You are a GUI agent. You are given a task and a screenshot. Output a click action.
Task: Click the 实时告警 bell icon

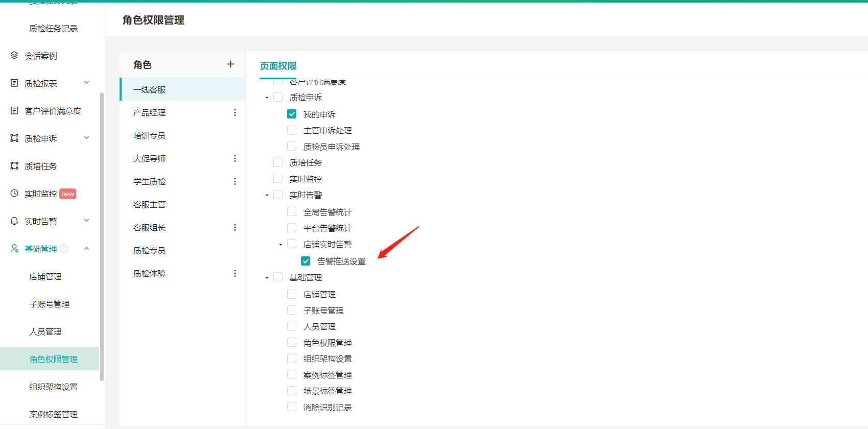click(x=14, y=221)
